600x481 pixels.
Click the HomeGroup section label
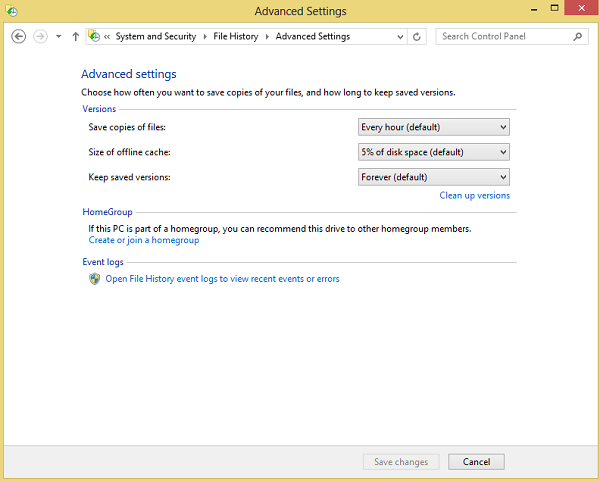coord(108,212)
